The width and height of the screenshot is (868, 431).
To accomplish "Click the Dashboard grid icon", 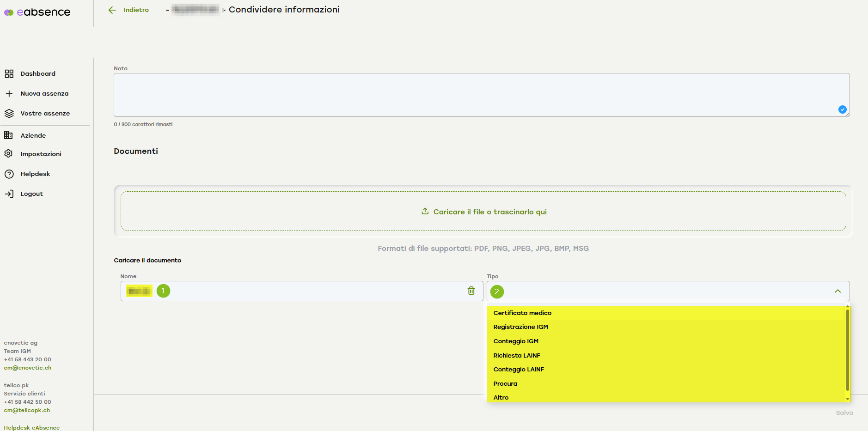I will pyautogui.click(x=9, y=74).
